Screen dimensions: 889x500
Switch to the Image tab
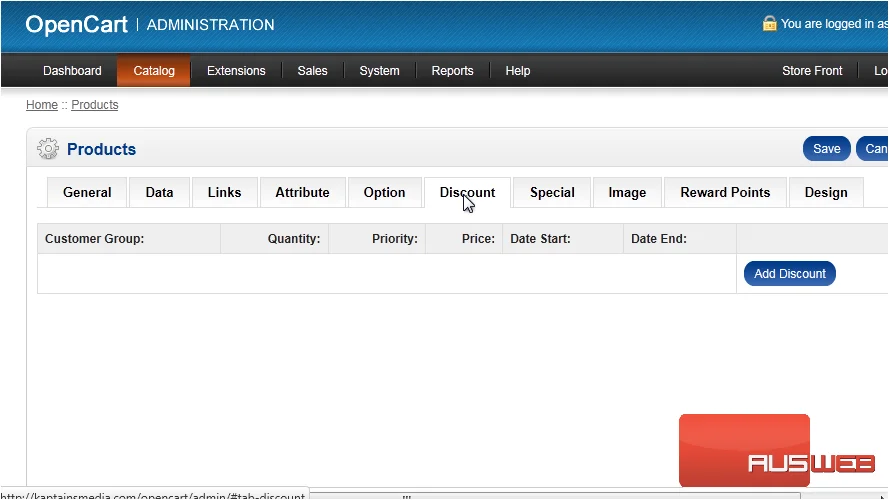tap(627, 193)
